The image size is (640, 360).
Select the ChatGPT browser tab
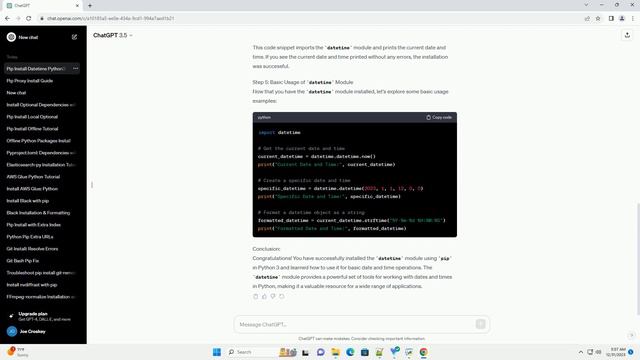(x=41, y=6)
